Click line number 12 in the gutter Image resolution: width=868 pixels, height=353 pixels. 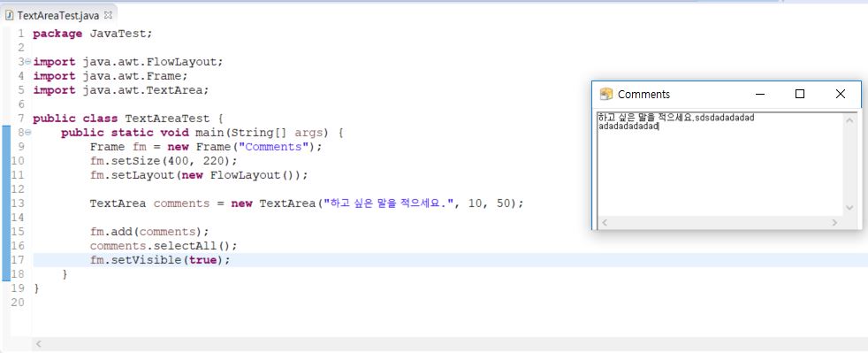point(17,189)
